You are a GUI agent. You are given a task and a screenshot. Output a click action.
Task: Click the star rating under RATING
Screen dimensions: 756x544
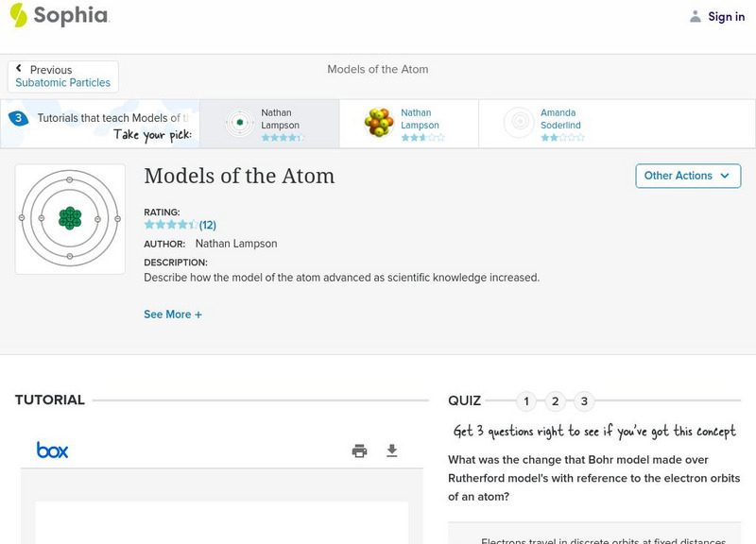click(170, 225)
